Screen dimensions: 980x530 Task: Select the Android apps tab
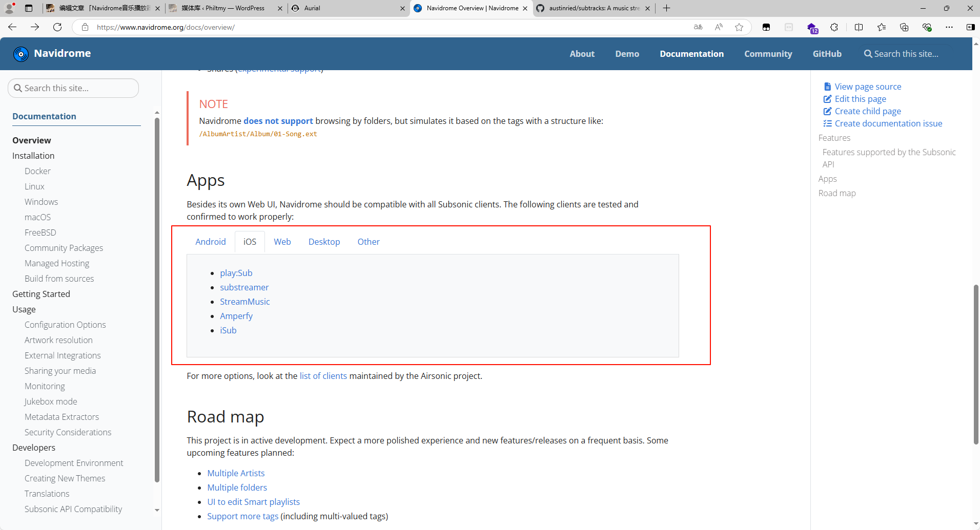coord(211,242)
